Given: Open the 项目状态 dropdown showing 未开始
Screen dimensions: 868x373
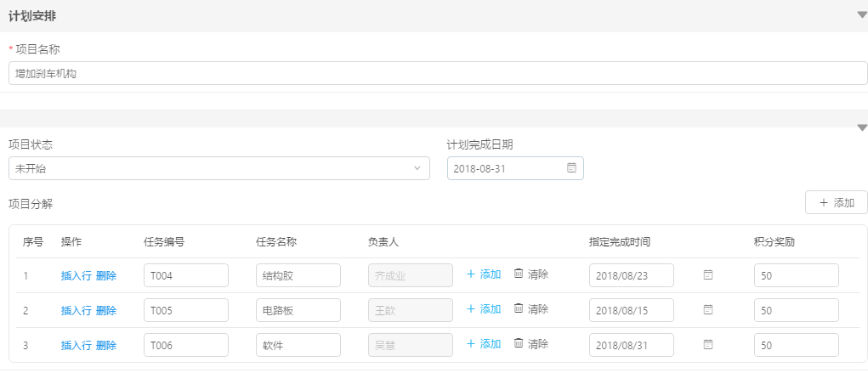Looking at the screenshot, I should click(219, 168).
